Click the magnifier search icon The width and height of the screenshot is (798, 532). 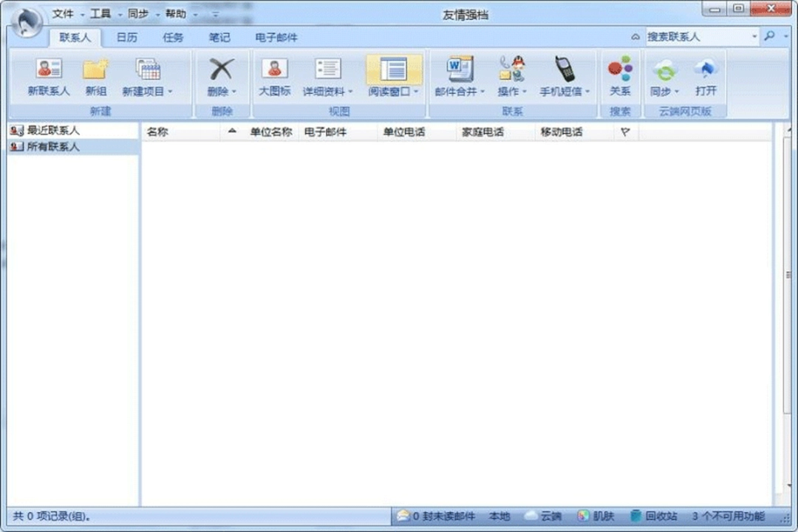point(768,35)
